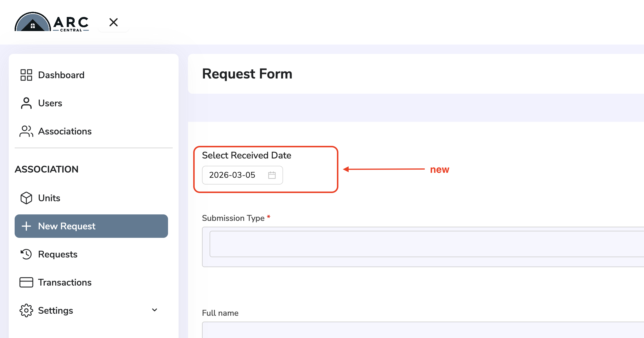
Task: Click the plus icon on New Request
Action: 26,226
